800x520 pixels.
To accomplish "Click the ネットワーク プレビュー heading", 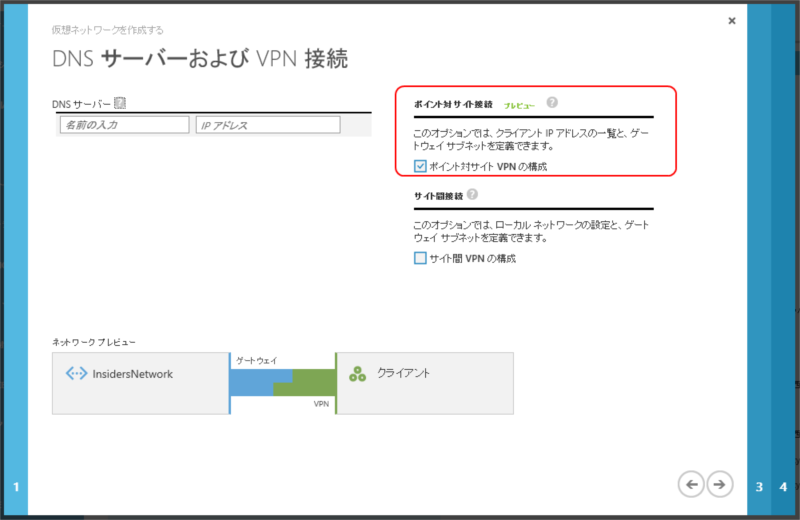I will tap(94, 342).
